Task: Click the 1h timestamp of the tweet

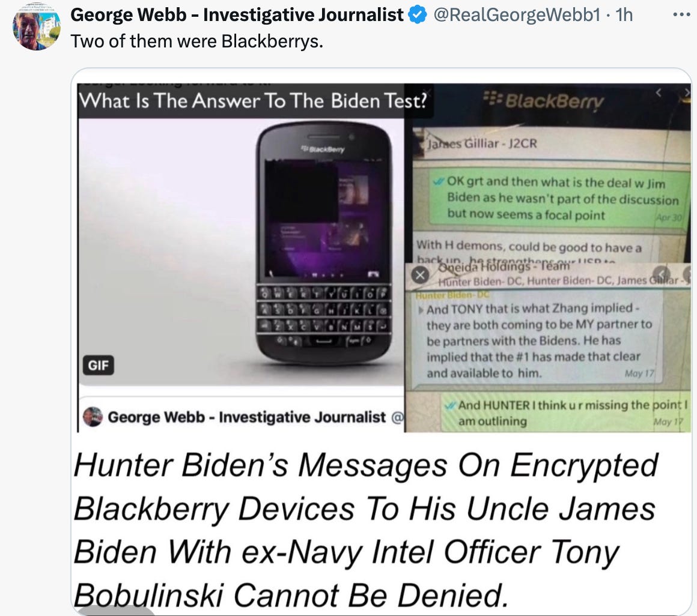Action: [624, 15]
